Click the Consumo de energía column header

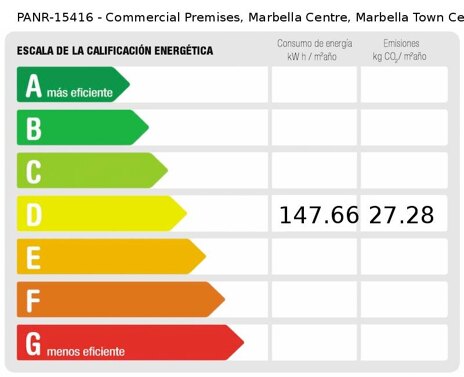(x=314, y=50)
